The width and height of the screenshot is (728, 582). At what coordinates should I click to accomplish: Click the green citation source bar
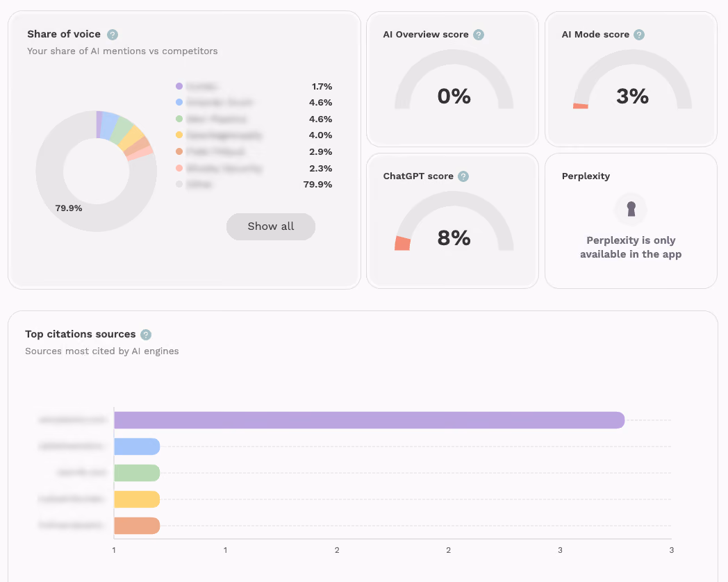click(137, 473)
